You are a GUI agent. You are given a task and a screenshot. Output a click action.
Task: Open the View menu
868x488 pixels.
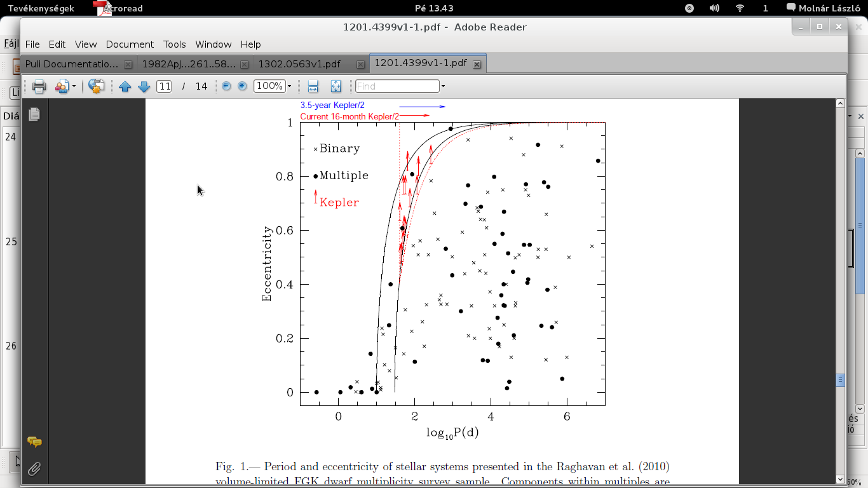(86, 44)
